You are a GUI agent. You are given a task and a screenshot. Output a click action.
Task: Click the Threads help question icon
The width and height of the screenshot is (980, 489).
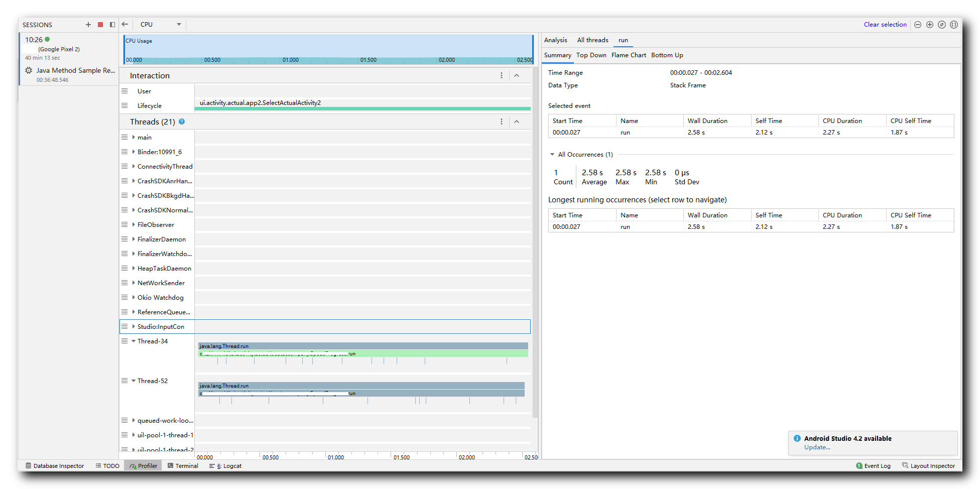[x=182, y=121]
